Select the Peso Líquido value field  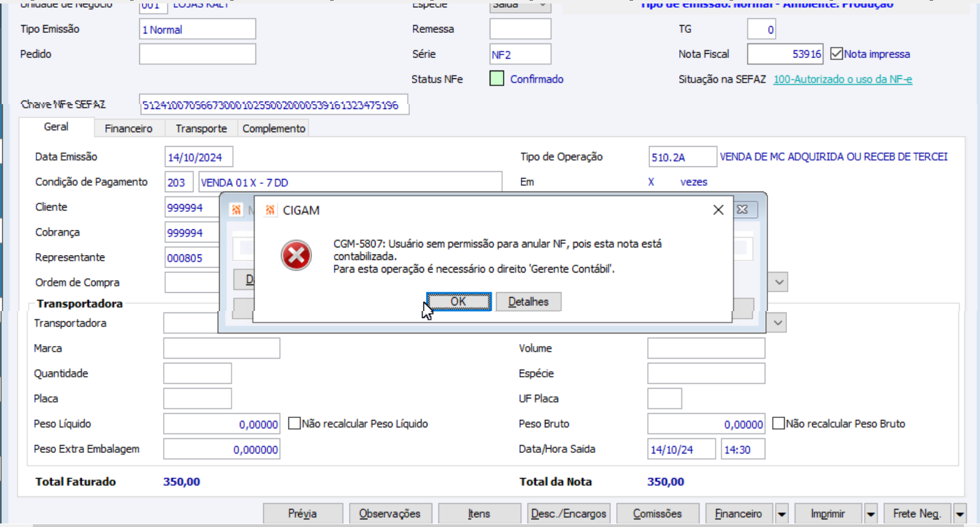222,424
